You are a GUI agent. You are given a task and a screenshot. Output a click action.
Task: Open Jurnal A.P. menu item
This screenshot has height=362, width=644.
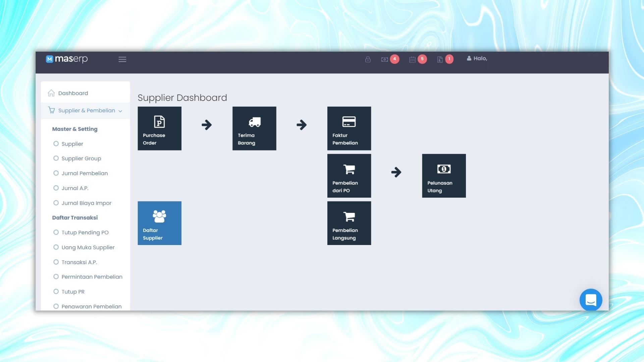pyautogui.click(x=75, y=188)
